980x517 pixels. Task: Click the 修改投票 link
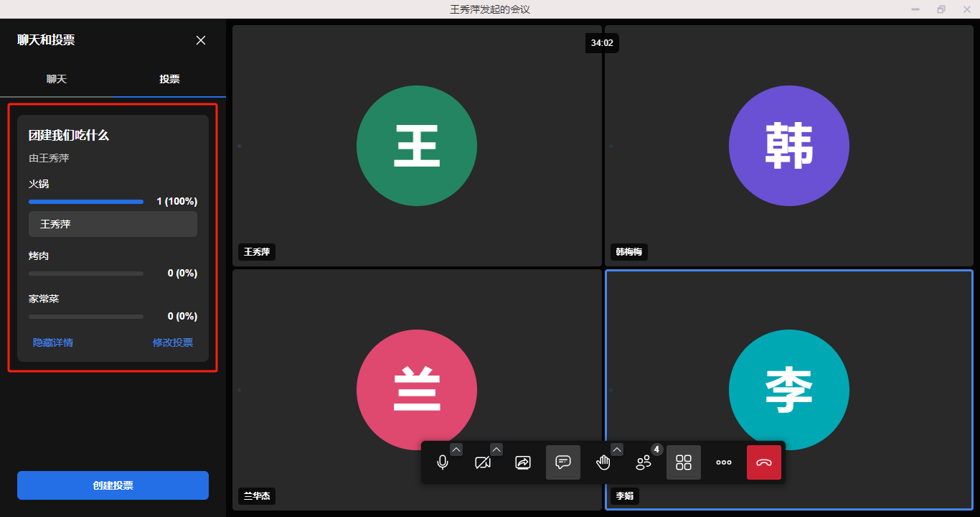tap(173, 343)
